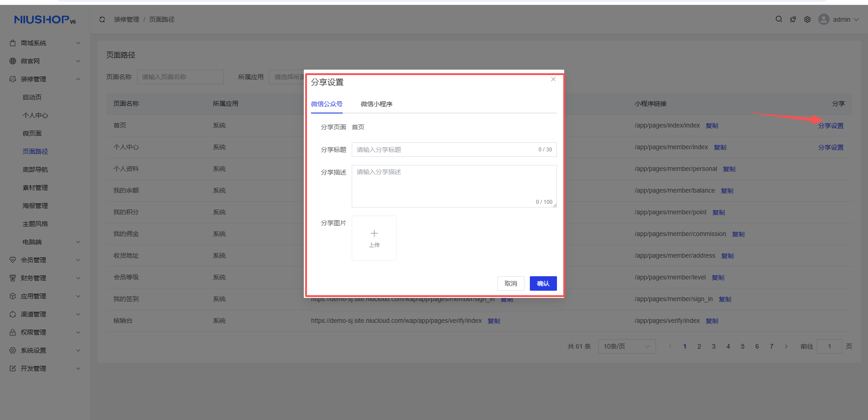Click 分享设置 link for 个人中心 row
Screen dimensions: 868x420
click(830, 147)
